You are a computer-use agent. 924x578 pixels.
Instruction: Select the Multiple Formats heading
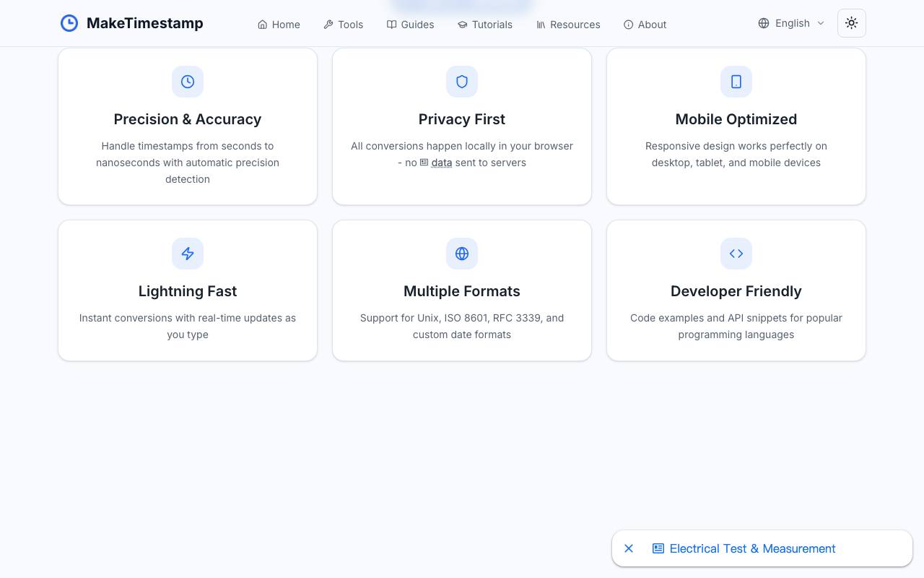click(x=462, y=291)
